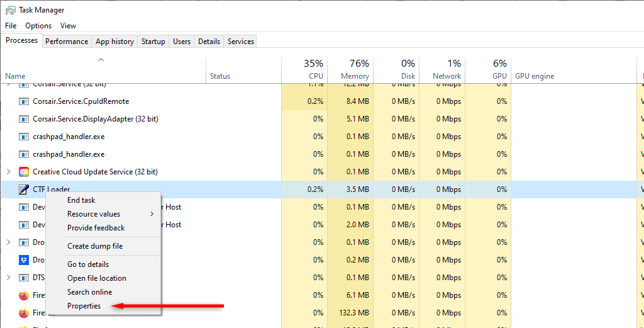644x328 pixels.
Task: Click the Task Manager title bar icon
Action: [10, 10]
